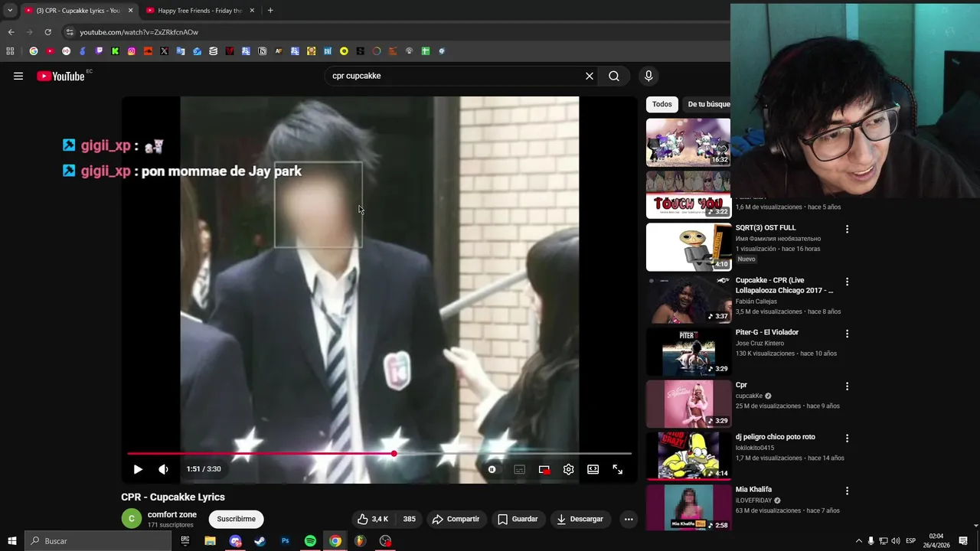Open the YouTube guide hamburger menu
The height and width of the screenshot is (551, 980).
[18, 76]
